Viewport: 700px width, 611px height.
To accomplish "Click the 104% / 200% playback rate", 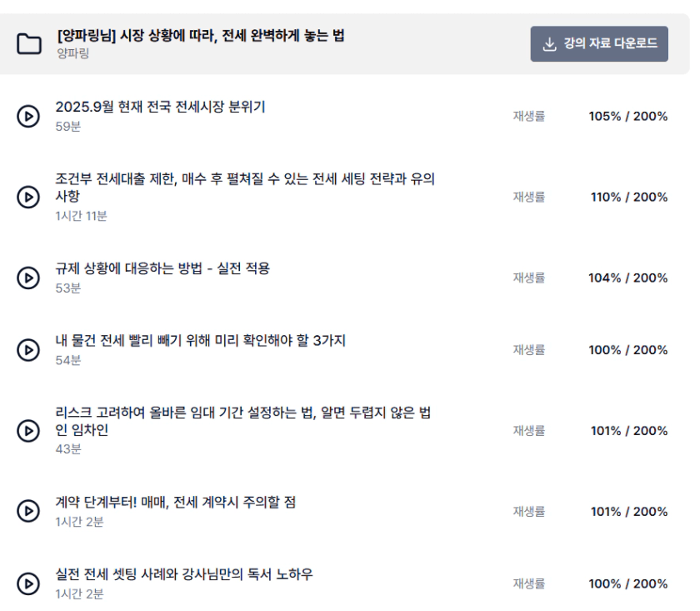I will 628,278.
